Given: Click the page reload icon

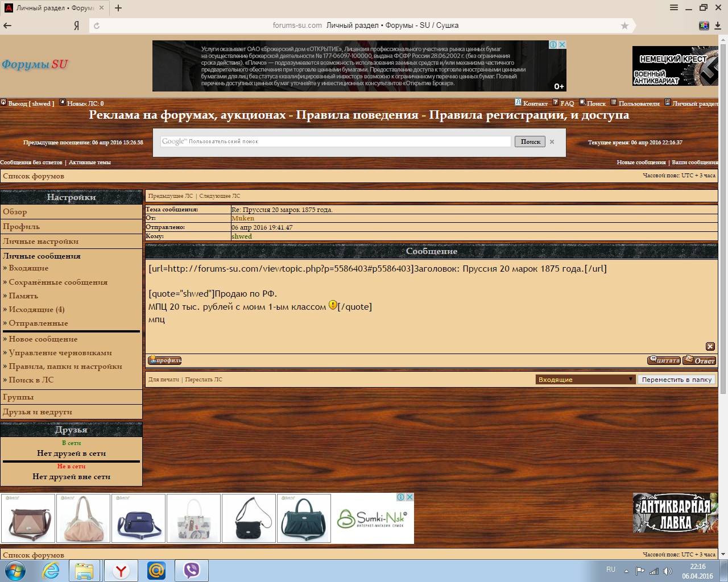Looking at the screenshot, I should tap(97, 26).
